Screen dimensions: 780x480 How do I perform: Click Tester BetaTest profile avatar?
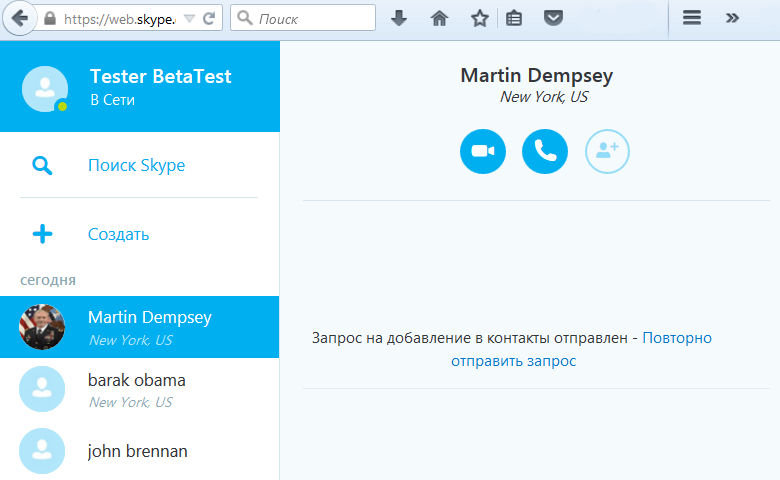45,90
